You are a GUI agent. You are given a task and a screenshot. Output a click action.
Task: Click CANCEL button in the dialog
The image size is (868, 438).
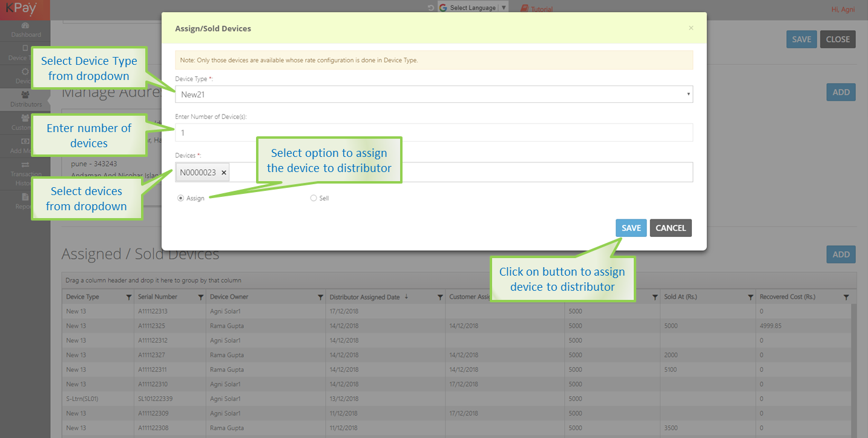[x=671, y=228]
